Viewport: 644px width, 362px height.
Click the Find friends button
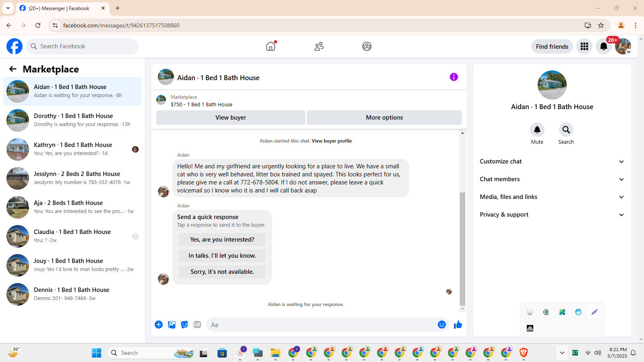(x=552, y=46)
